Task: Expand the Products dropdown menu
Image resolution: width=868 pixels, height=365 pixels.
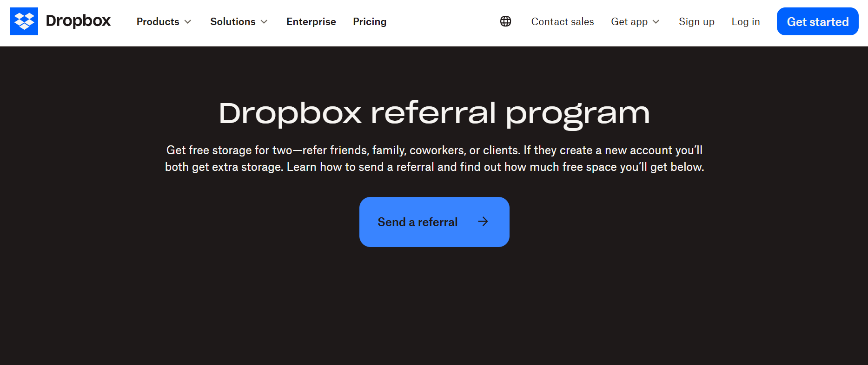Action: click(x=164, y=22)
